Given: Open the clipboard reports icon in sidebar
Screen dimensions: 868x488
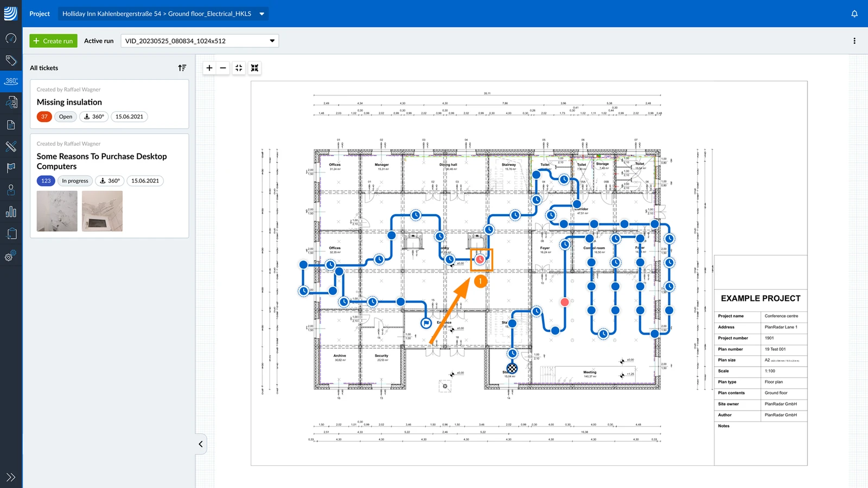Looking at the screenshot, I should click(x=11, y=234).
